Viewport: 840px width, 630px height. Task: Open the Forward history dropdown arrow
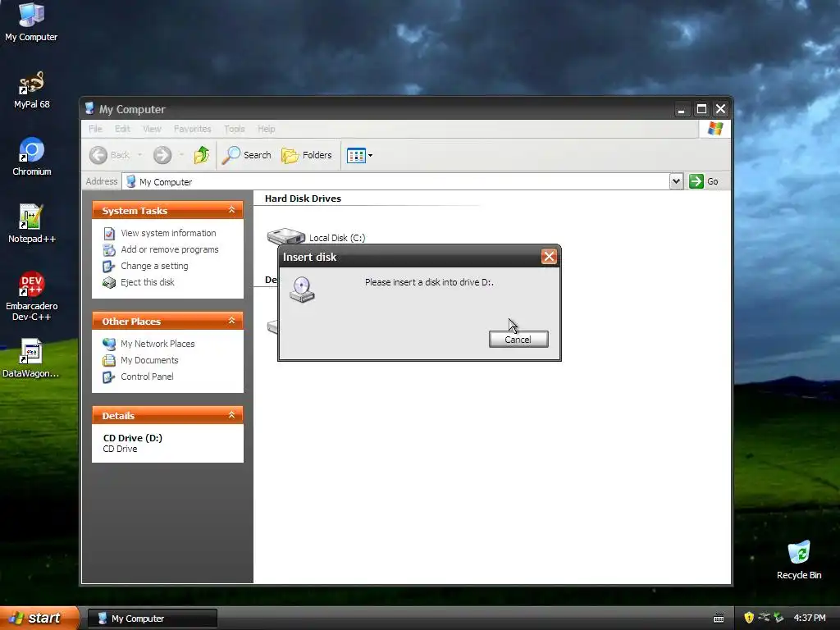(x=181, y=155)
